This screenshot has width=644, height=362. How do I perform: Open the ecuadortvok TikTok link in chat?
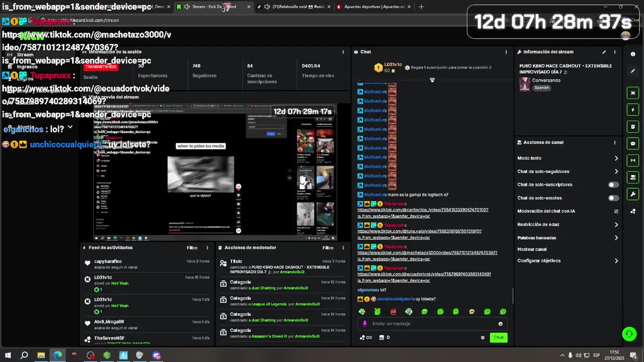pos(424,278)
